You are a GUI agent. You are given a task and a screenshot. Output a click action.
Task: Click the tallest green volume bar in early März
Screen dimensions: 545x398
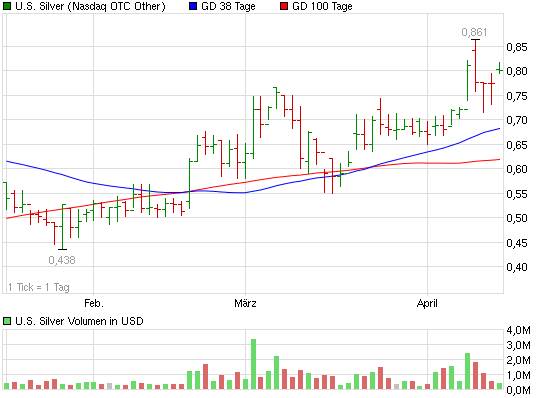click(x=253, y=364)
